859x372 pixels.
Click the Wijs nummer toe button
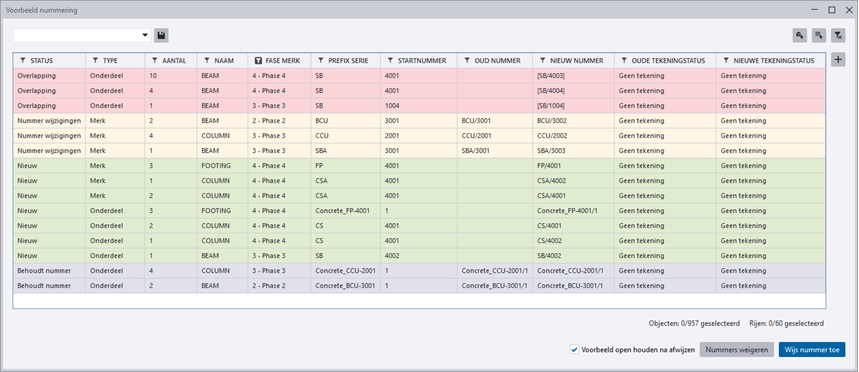[812, 350]
